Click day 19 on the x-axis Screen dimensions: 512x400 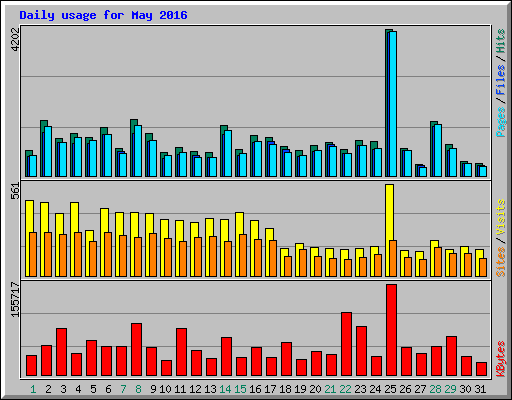(300, 389)
